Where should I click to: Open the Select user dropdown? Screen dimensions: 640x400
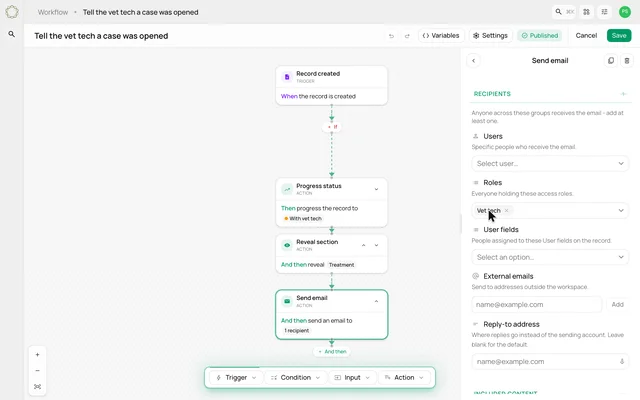pos(550,164)
